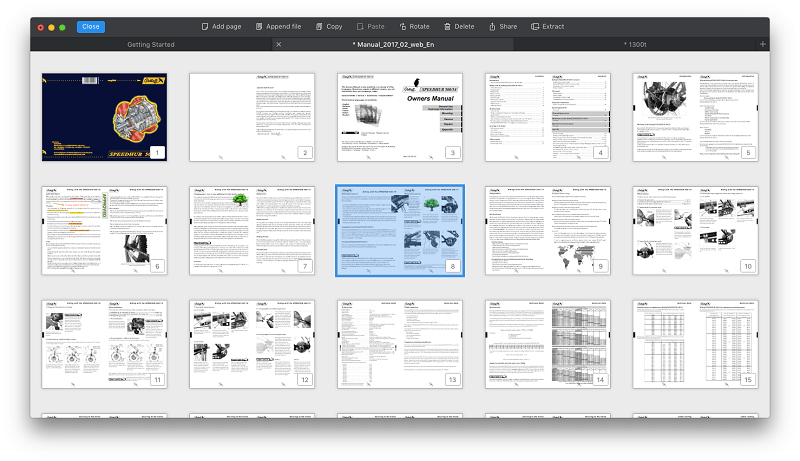Image resolution: width=800 pixels, height=461 pixels.
Task: Click the Share icon in toolbar
Action: [x=492, y=27]
